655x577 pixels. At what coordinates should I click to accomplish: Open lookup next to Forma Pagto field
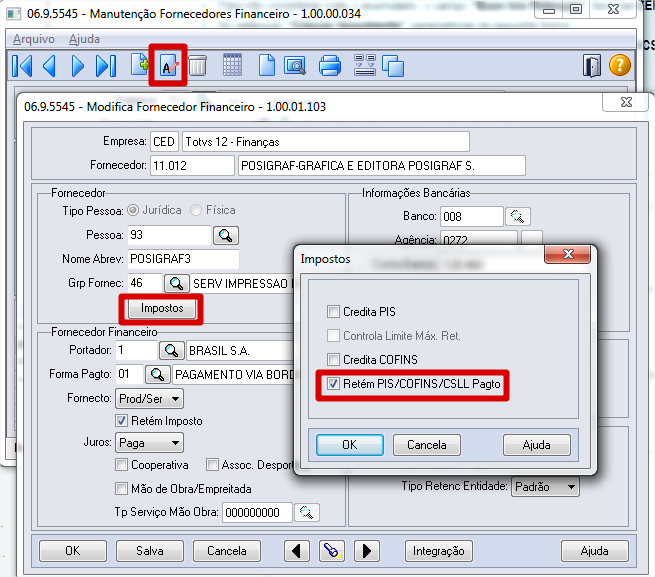click(x=157, y=374)
